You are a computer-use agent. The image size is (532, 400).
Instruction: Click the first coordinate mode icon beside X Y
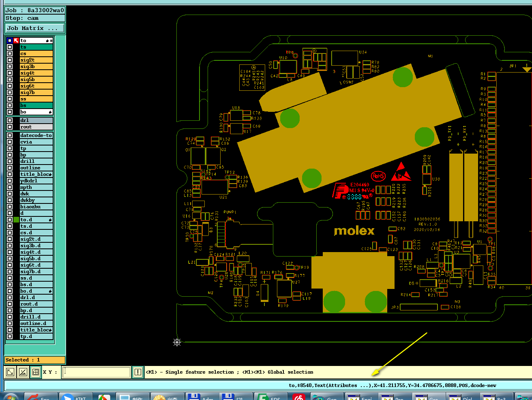coord(11,372)
